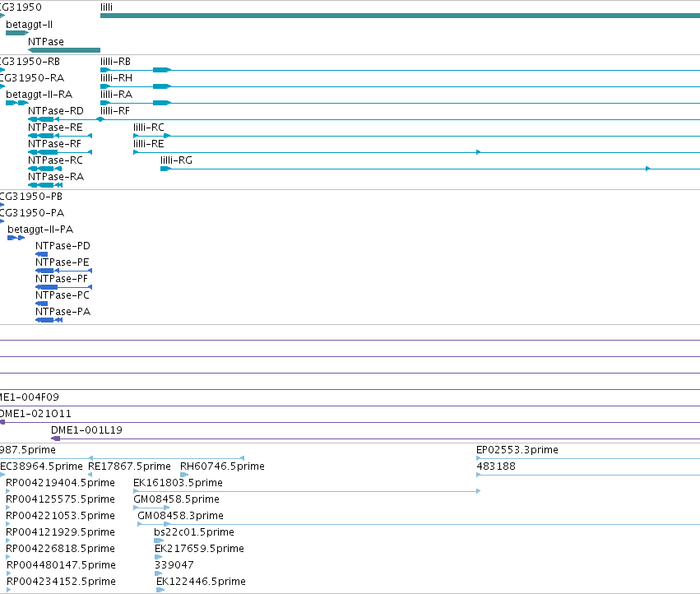Select the EK161803.5prime label
The height and width of the screenshot is (594, 700).
(178, 483)
